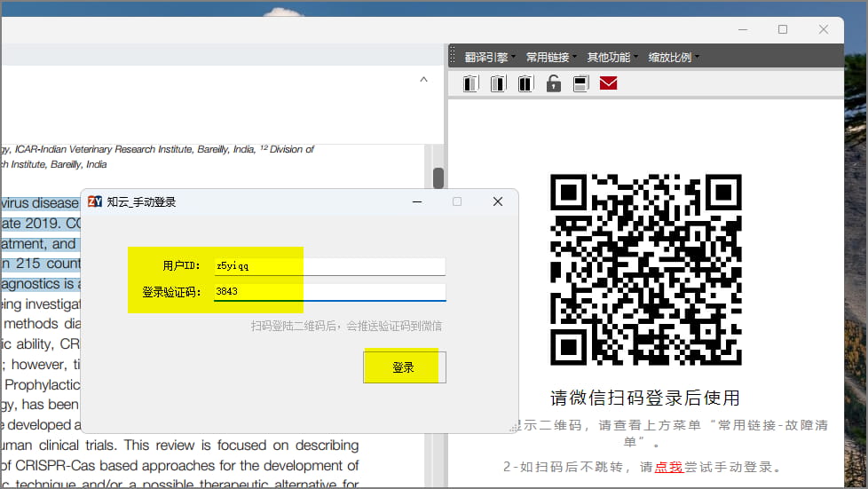Image resolution: width=868 pixels, height=489 pixels.
Task: Open the 缩放比例 menu
Action: (674, 57)
